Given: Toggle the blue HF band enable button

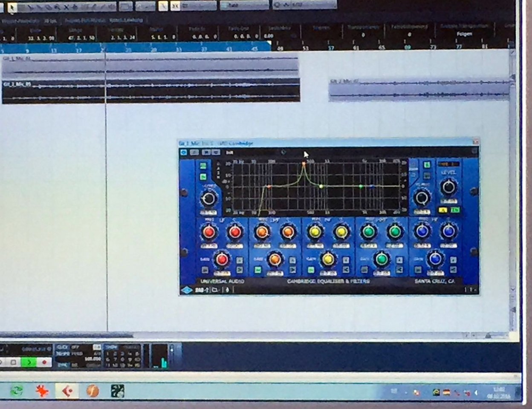Looking at the screenshot, I should click(x=418, y=270).
